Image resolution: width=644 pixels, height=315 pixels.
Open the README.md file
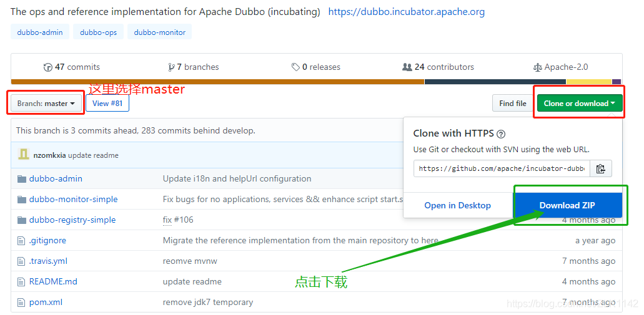tap(53, 281)
